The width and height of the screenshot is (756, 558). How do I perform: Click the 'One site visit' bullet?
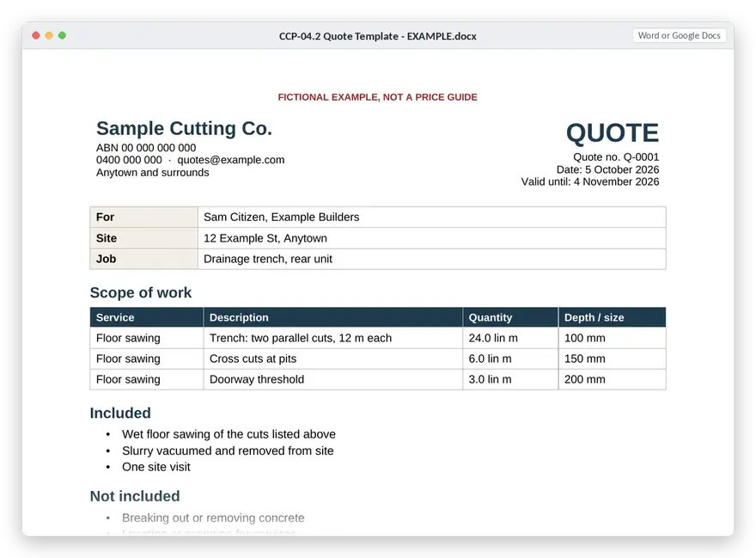click(x=156, y=467)
